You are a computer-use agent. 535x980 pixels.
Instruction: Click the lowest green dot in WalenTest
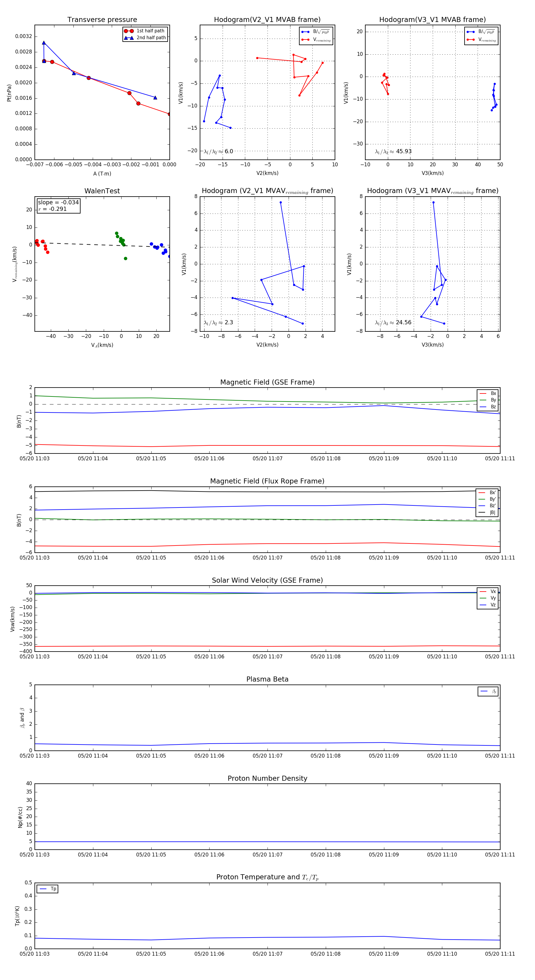point(126,259)
